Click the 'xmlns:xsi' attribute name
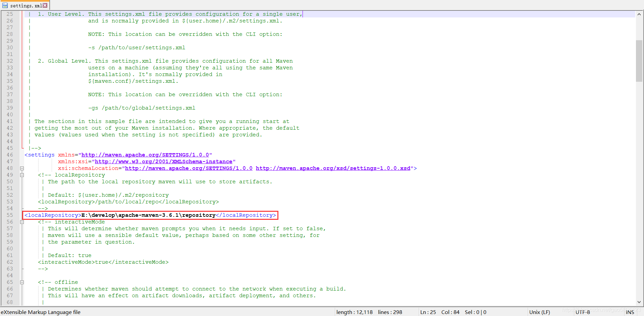This screenshot has height=316, width=644. (x=73, y=162)
